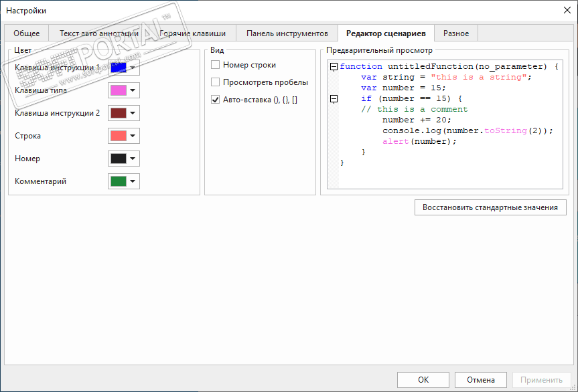
Task: Click the alert(number); line in preview
Action: coord(419,141)
